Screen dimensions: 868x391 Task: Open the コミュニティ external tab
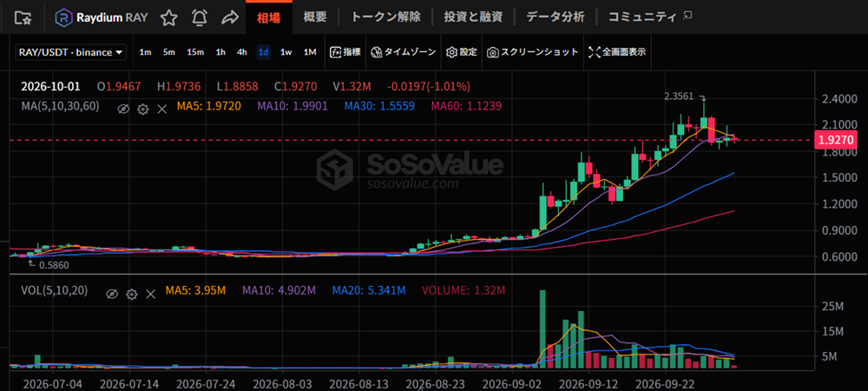point(649,17)
